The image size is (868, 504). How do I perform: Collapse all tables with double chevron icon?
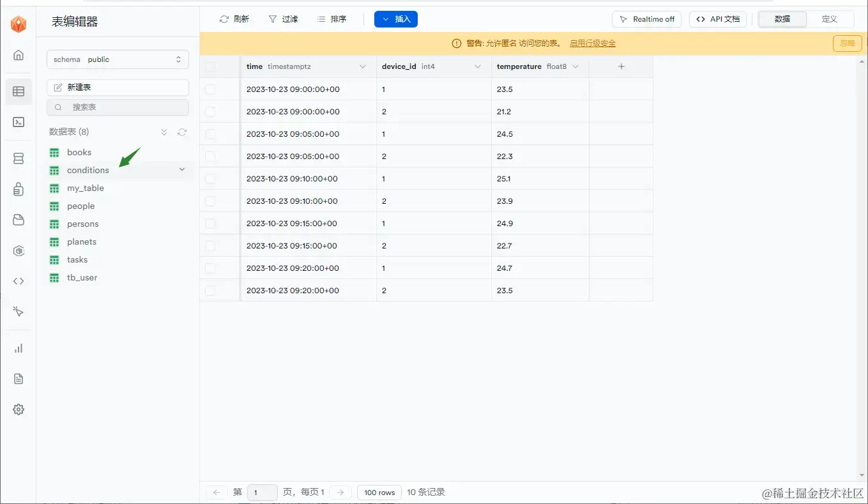click(164, 132)
